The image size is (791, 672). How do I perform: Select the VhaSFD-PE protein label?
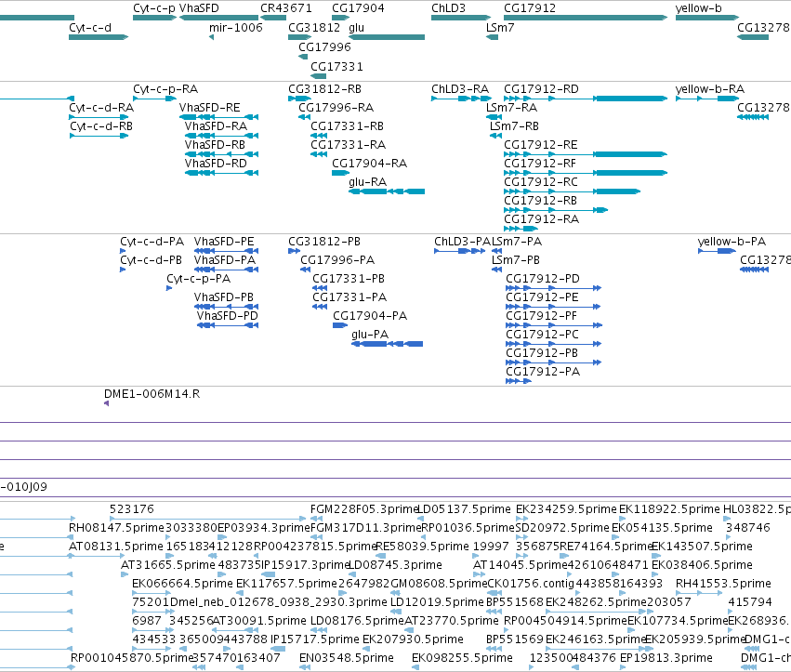pos(224,242)
